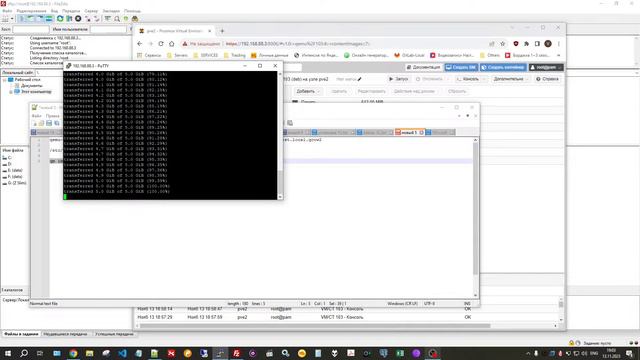This screenshot has width=640, height=360.
Task: Click Proxmox Создать ВМ button
Action: point(461,67)
